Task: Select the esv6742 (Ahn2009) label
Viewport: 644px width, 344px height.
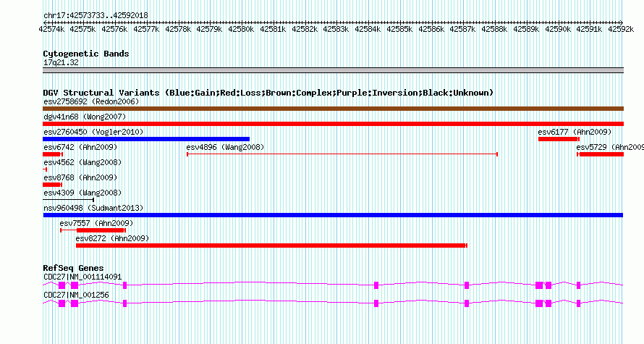Action: tap(80, 147)
